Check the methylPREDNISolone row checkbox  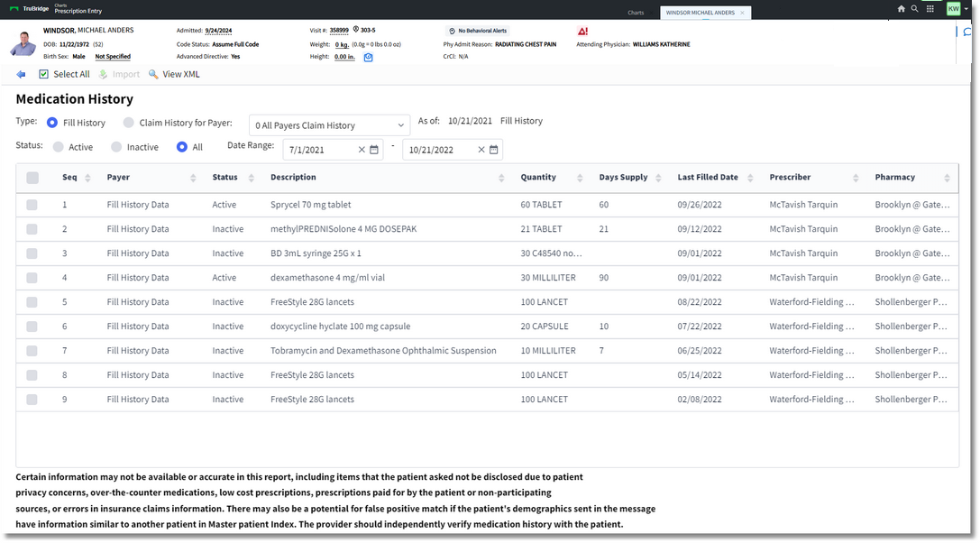pyautogui.click(x=32, y=229)
